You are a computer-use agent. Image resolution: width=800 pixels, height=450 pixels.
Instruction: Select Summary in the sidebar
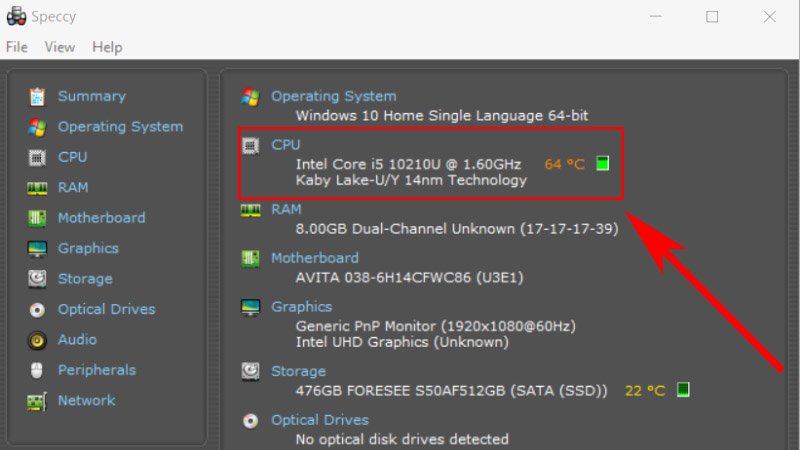[92, 96]
